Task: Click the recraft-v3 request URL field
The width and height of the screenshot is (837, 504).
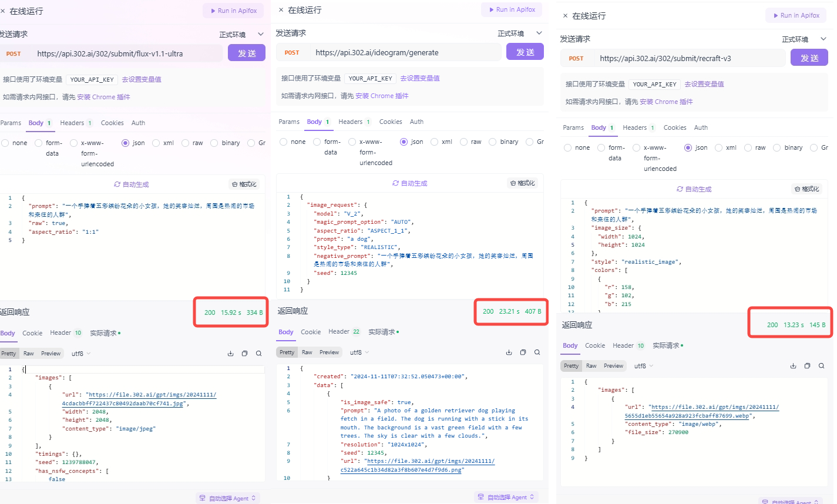Action: coord(690,58)
